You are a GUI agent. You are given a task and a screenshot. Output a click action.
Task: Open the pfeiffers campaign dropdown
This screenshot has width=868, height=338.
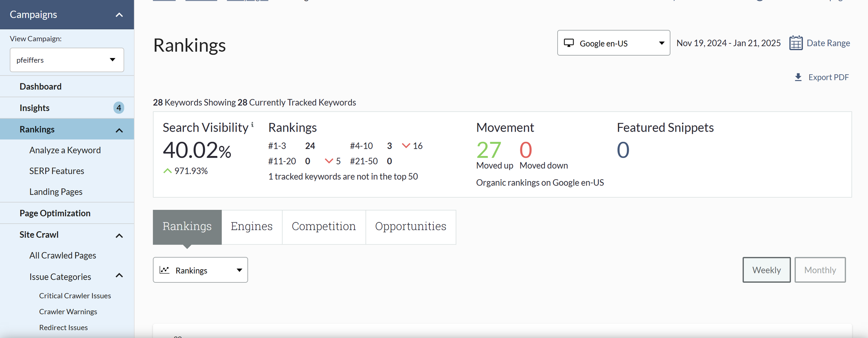point(67,60)
